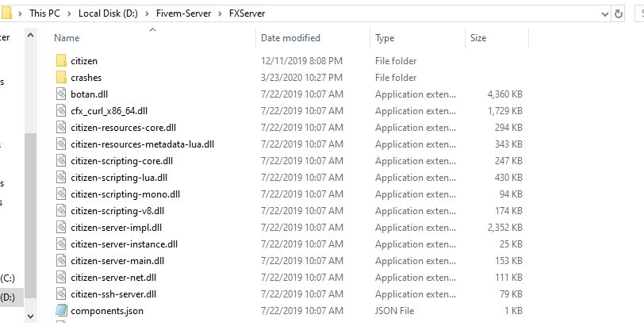Click the refresh icon beside address bar

tap(619, 13)
